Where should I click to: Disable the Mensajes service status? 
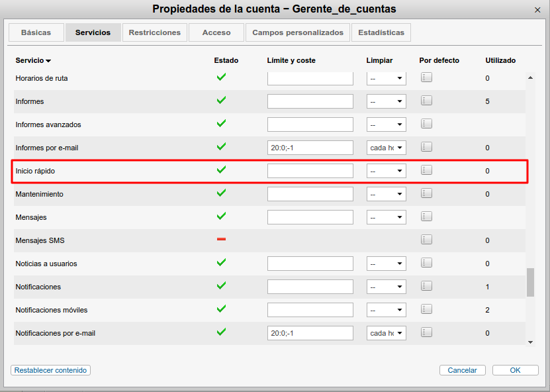pyautogui.click(x=222, y=217)
